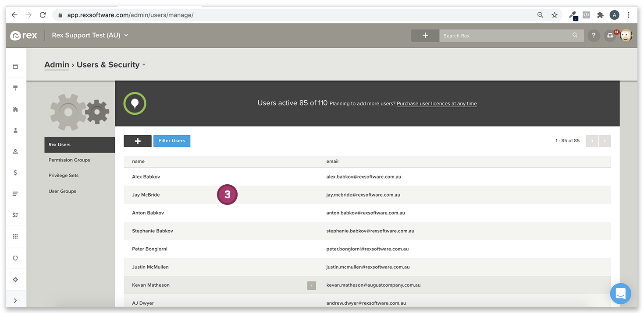Image resolution: width=644 pixels, height=313 pixels.
Task: Open the dollar with lines icon in the sidebar
Action: pos(15,215)
